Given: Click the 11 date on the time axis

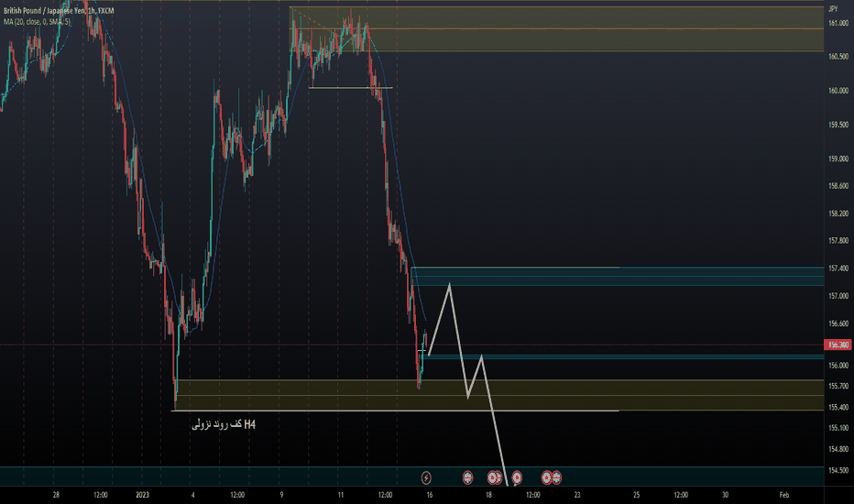Looking at the screenshot, I should [340, 495].
